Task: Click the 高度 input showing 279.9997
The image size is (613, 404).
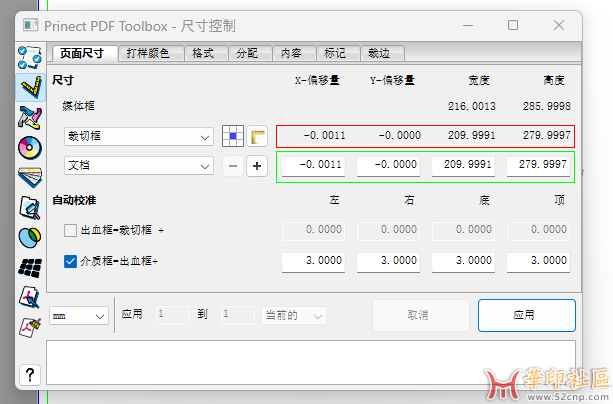Action: 538,166
